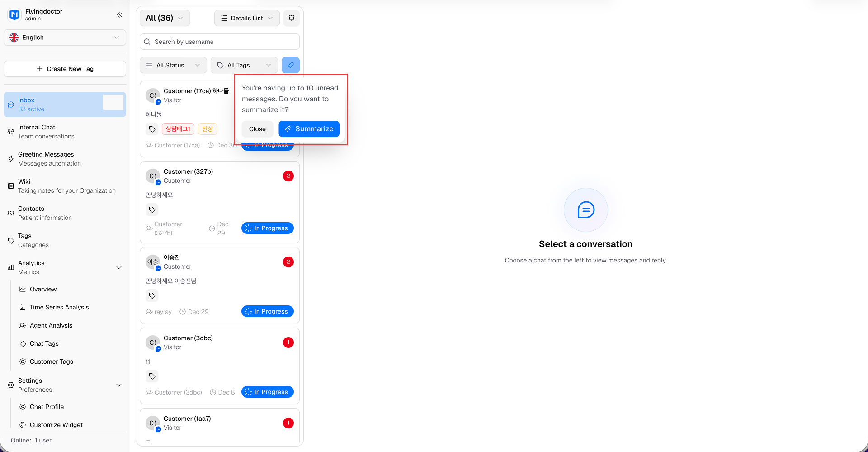Expand the English language selector

(x=65, y=38)
